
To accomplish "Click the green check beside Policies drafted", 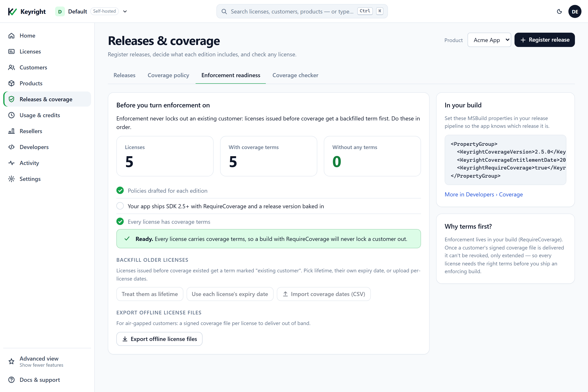I will 120,190.
